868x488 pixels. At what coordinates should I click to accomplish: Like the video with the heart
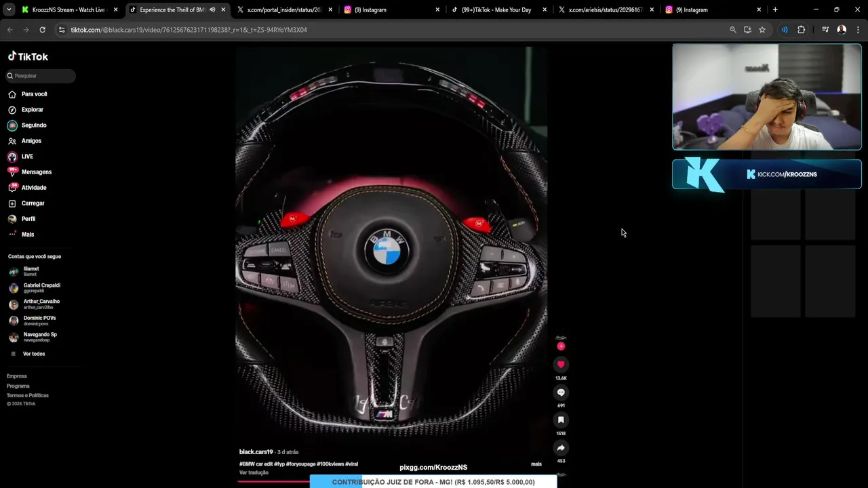click(x=561, y=365)
